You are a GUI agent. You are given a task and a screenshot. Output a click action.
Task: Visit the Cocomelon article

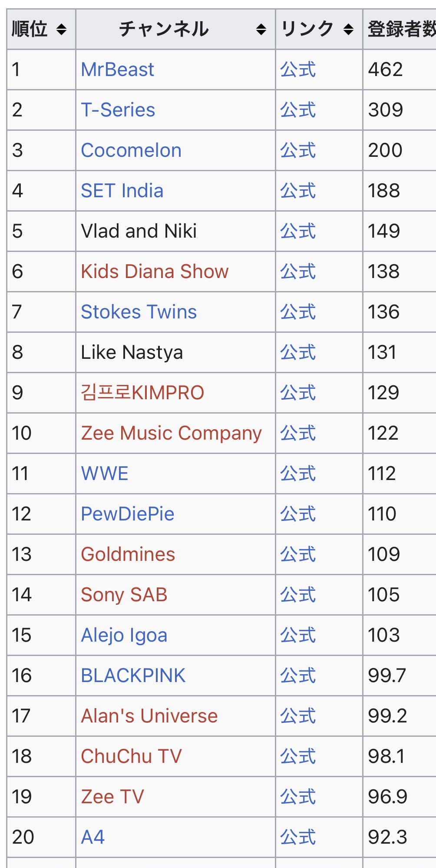(131, 150)
